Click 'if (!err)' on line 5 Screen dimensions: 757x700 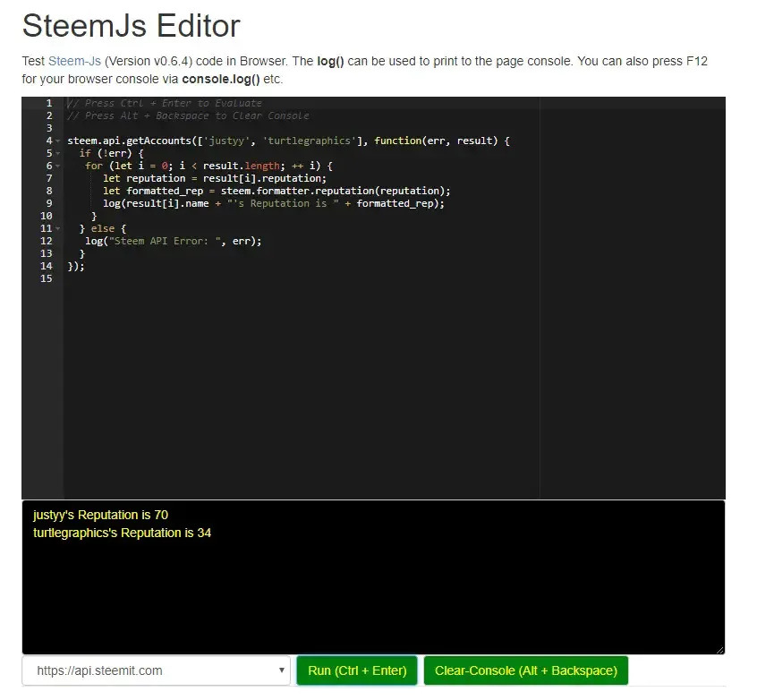[106, 153]
